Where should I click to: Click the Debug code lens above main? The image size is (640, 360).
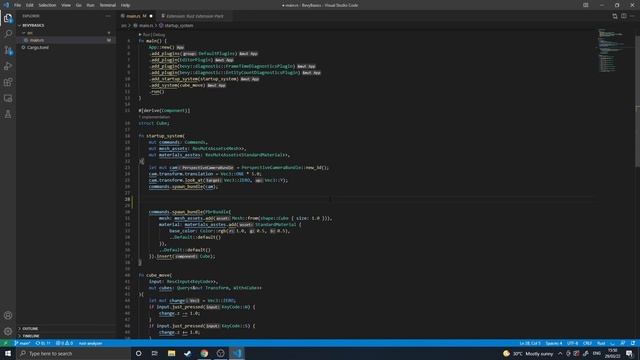tap(159, 35)
